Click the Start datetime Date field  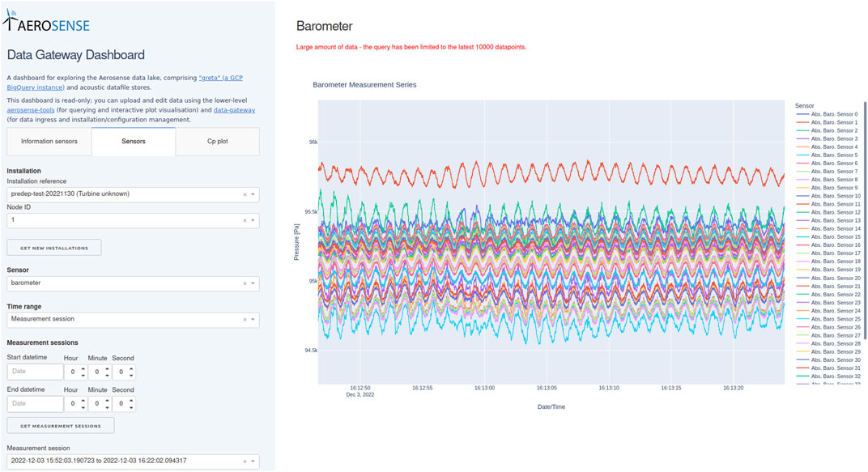point(35,372)
